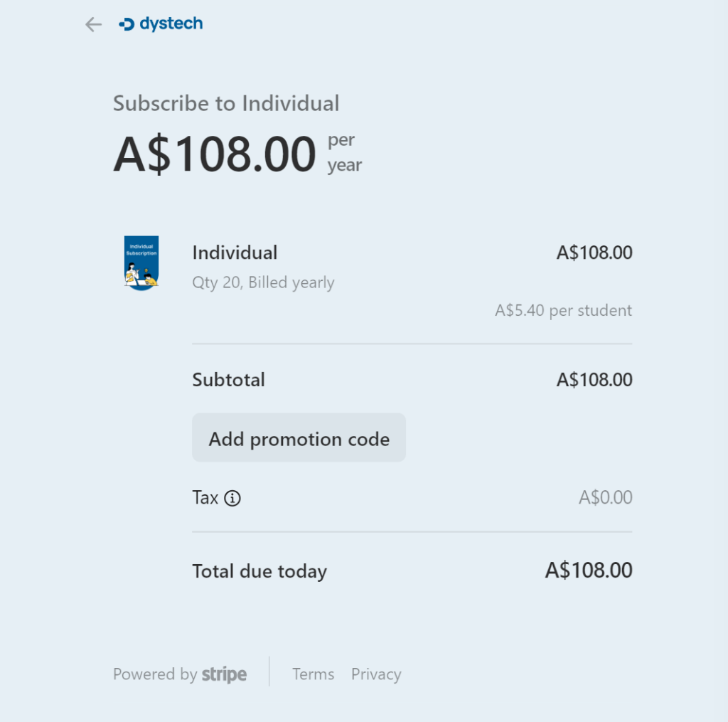Open the Privacy link
Image resolution: width=728 pixels, height=722 pixels.
376,674
